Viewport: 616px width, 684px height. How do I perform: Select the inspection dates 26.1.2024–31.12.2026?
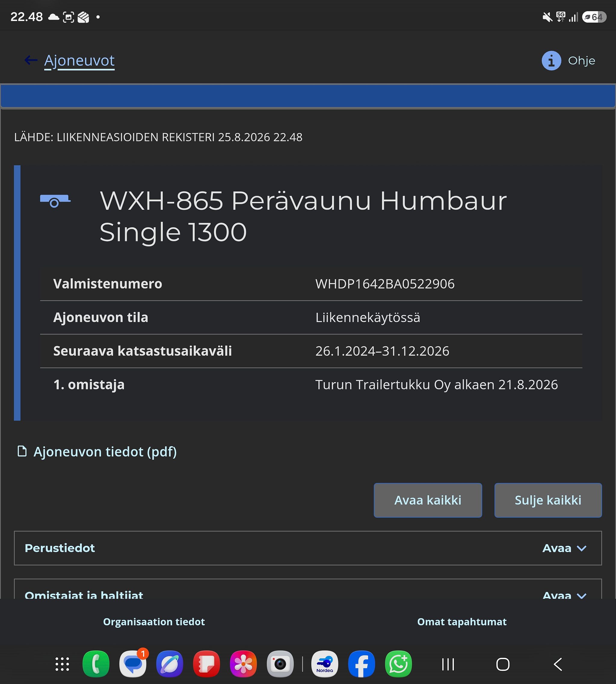[x=382, y=351]
